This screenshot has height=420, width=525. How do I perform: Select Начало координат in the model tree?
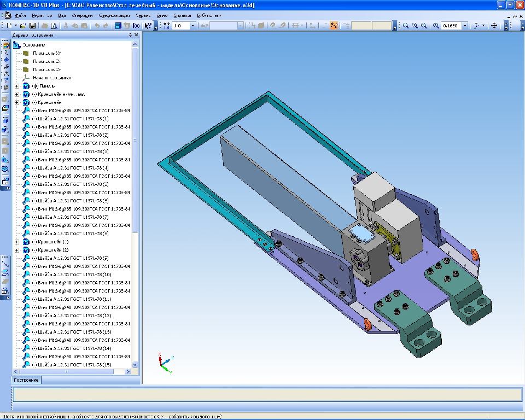point(52,78)
